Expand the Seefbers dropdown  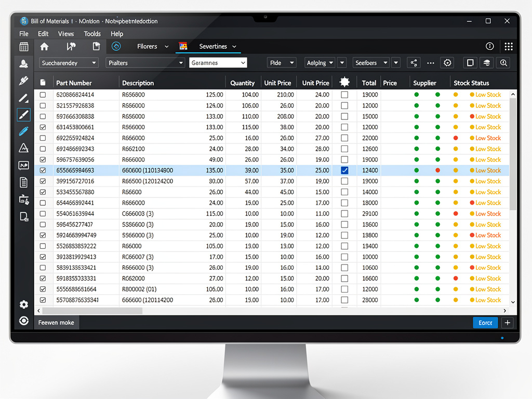tap(371, 63)
